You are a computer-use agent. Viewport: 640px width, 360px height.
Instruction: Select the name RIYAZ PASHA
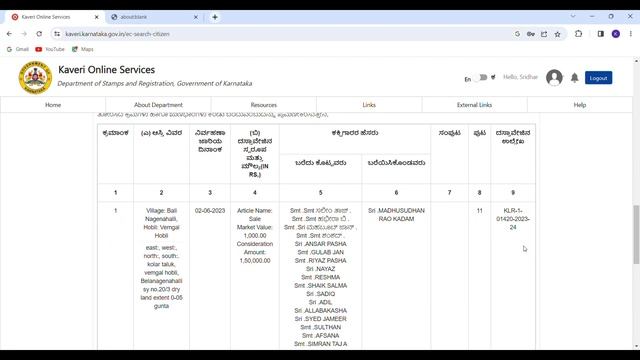click(x=320, y=260)
